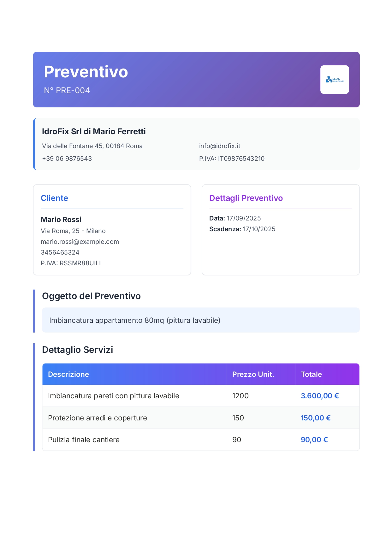
Task: Click the Preventivo title heading
Action: click(86, 72)
